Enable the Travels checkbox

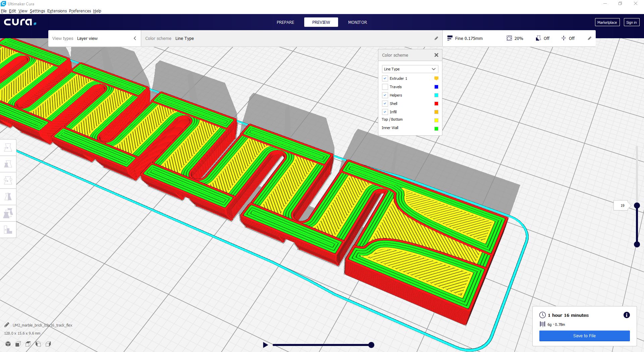pyautogui.click(x=385, y=86)
